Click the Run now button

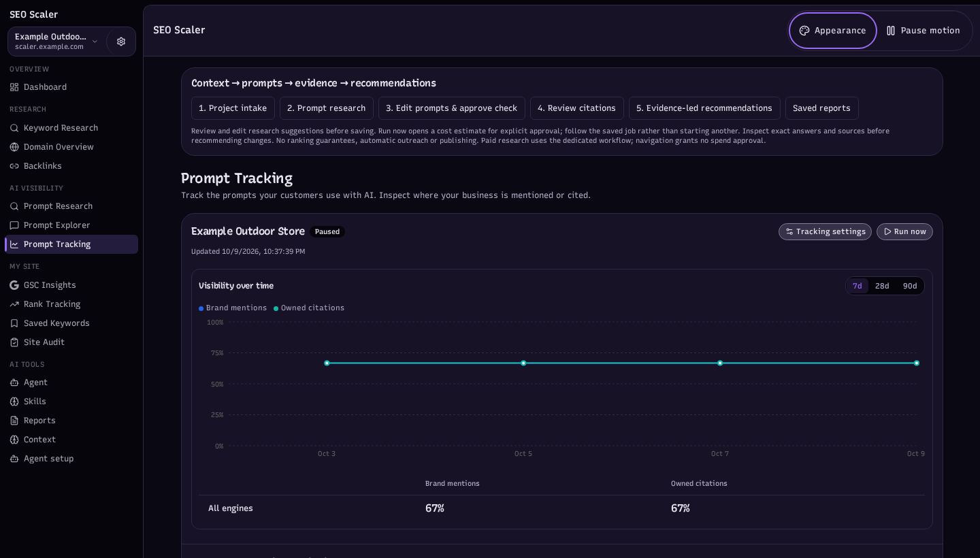tap(904, 232)
